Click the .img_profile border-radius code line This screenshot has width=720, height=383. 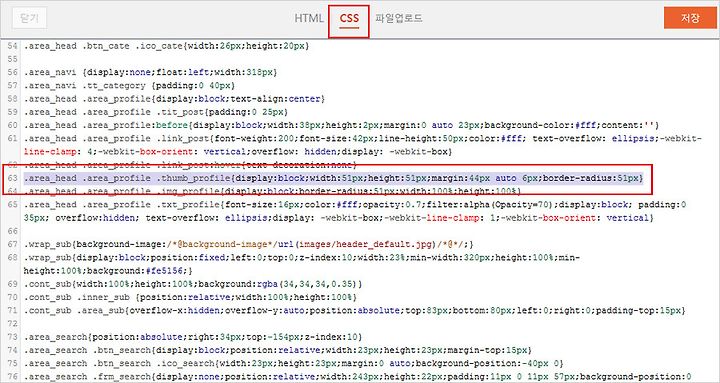tap(273, 191)
